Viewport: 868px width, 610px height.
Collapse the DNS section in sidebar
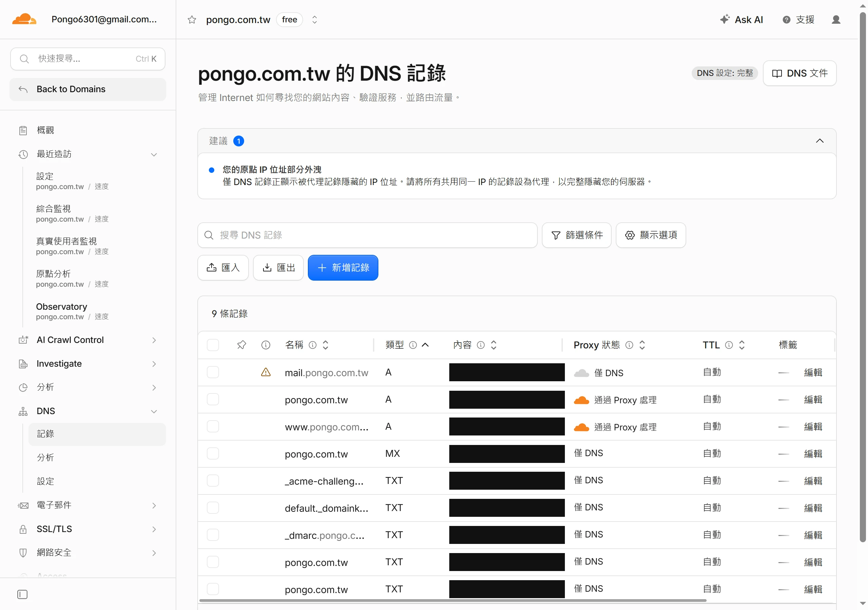154,411
